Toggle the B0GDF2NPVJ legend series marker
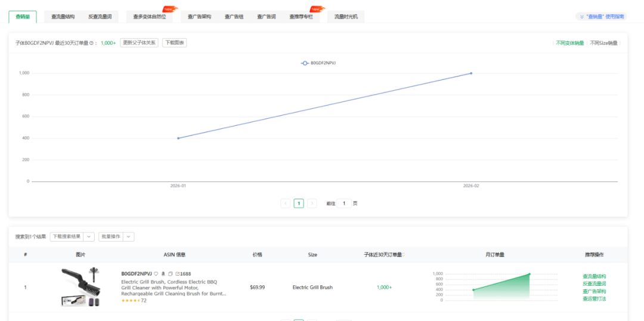Screen dimensions: 644x321 coord(305,63)
